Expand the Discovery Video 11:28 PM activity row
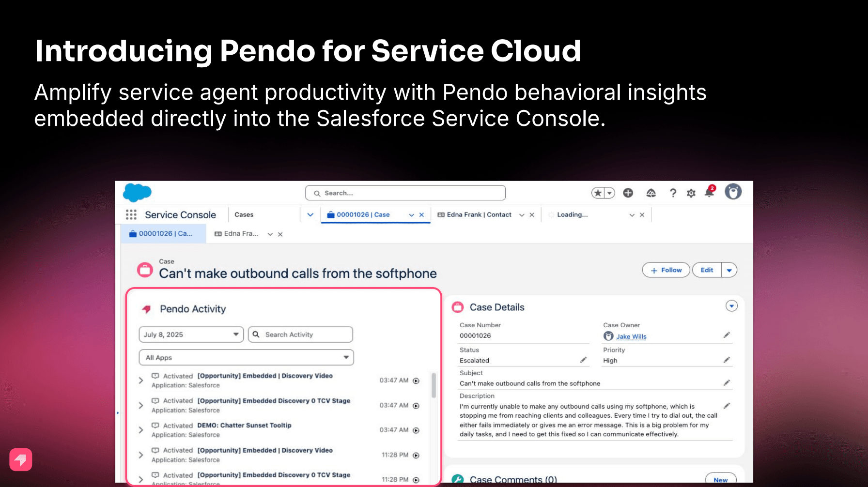 click(141, 455)
